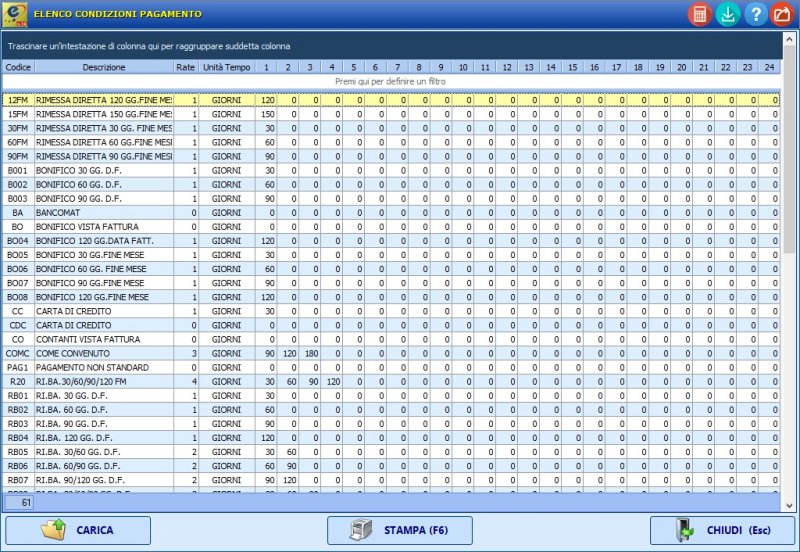This screenshot has width=800, height=552.
Task: Click the teal download icon
Action: click(727, 14)
